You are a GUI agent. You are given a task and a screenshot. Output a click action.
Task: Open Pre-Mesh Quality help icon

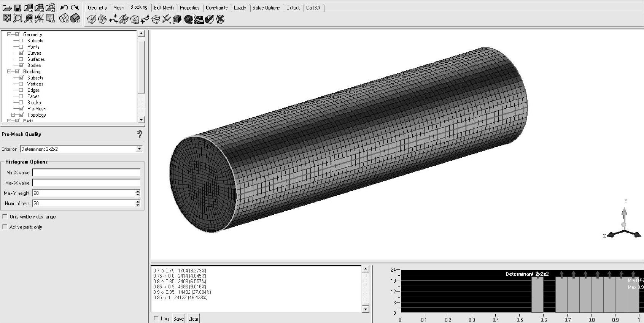click(x=139, y=134)
